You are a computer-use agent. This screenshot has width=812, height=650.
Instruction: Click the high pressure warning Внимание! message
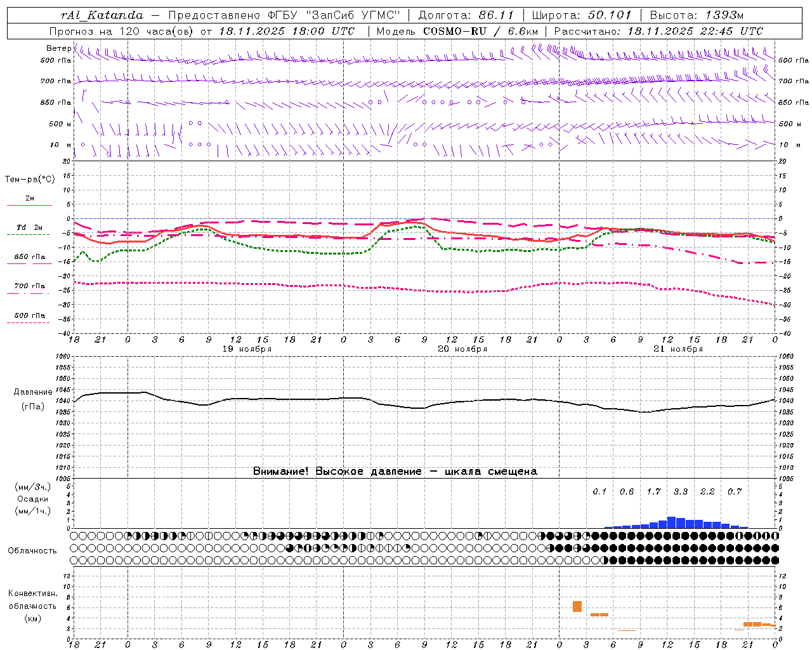pos(395,471)
